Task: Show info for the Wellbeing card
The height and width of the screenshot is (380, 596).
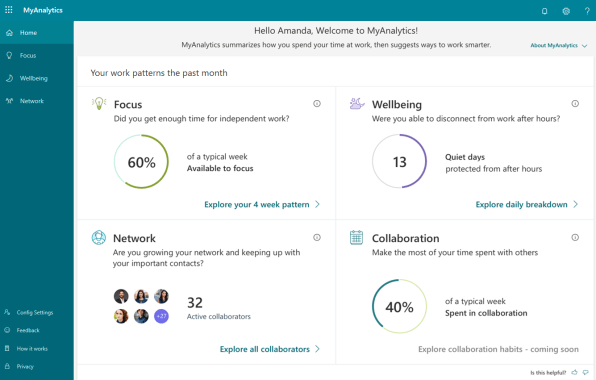Action: 575,103
